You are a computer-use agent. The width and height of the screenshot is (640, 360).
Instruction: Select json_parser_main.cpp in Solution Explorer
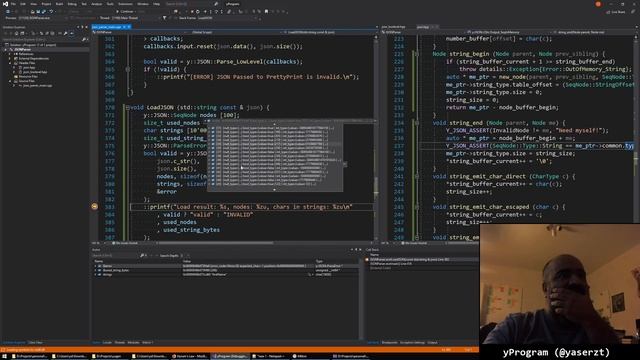coord(38,86)
